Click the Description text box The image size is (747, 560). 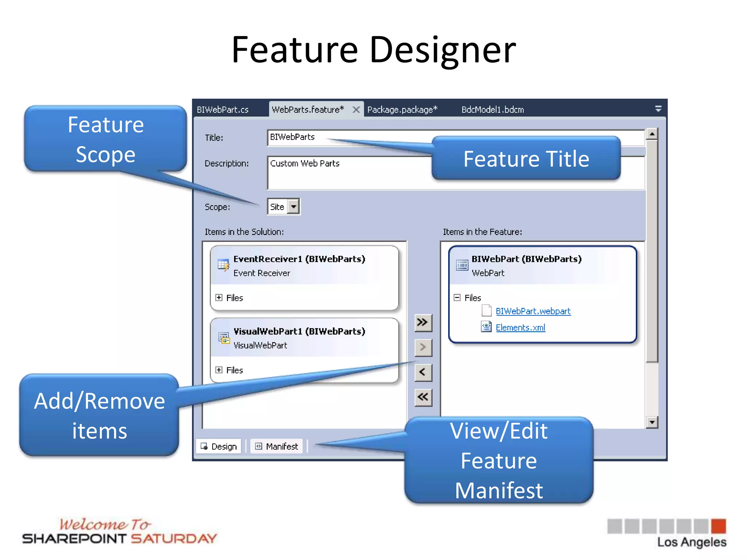(456, 173)
